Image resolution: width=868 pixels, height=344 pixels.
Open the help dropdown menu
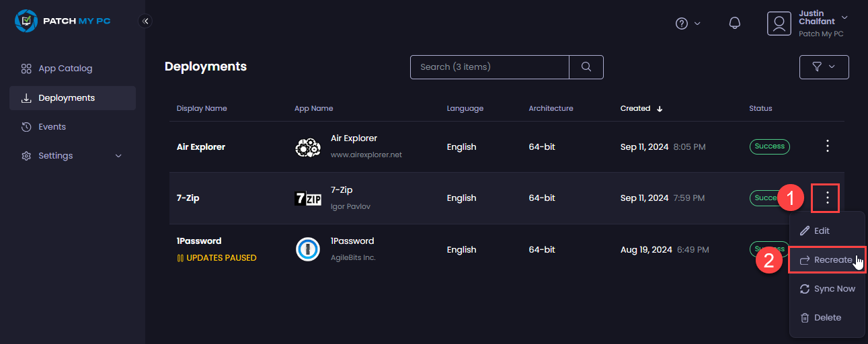pos(687,24)
